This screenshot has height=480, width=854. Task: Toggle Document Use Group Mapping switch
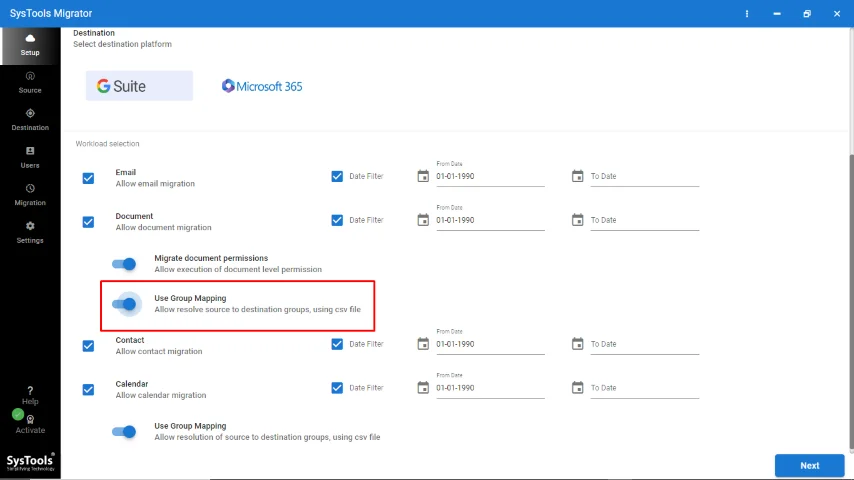point(124,304)
